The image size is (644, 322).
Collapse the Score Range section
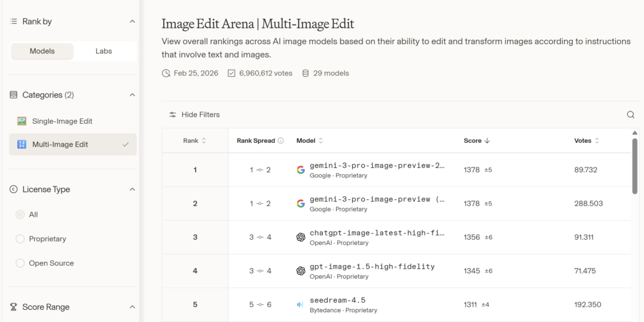click(x=132, y=307)
